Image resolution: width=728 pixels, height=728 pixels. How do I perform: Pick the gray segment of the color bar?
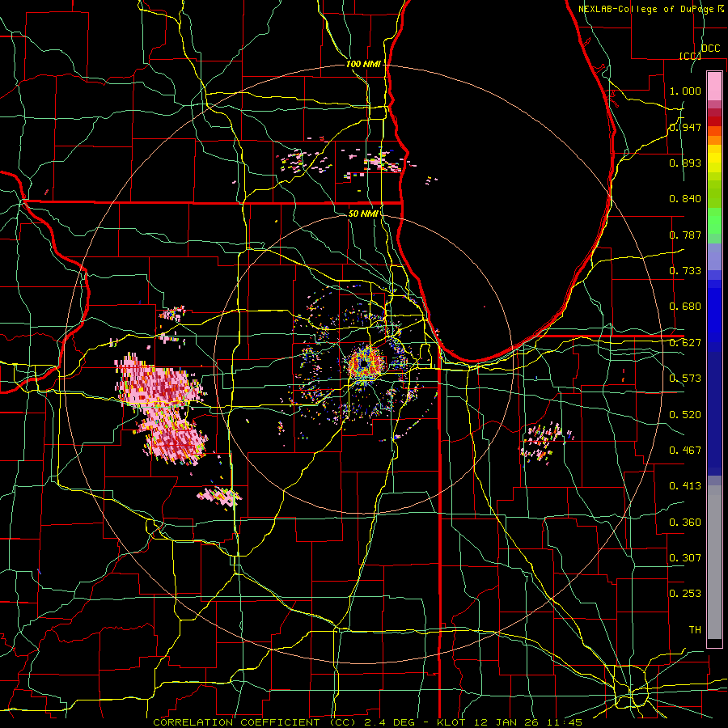click(714, 562)
